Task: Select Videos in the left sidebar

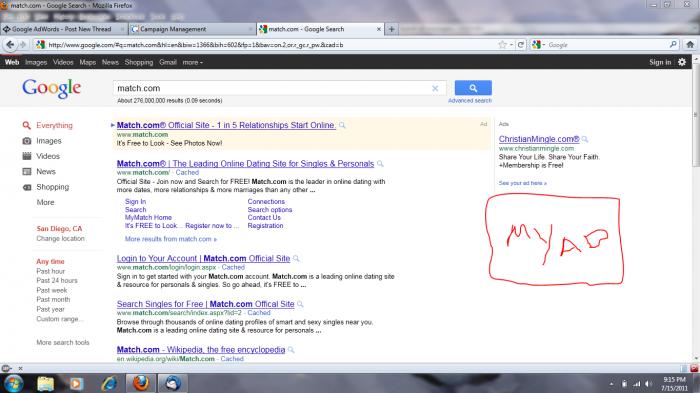Action: (x=48, y=156)
